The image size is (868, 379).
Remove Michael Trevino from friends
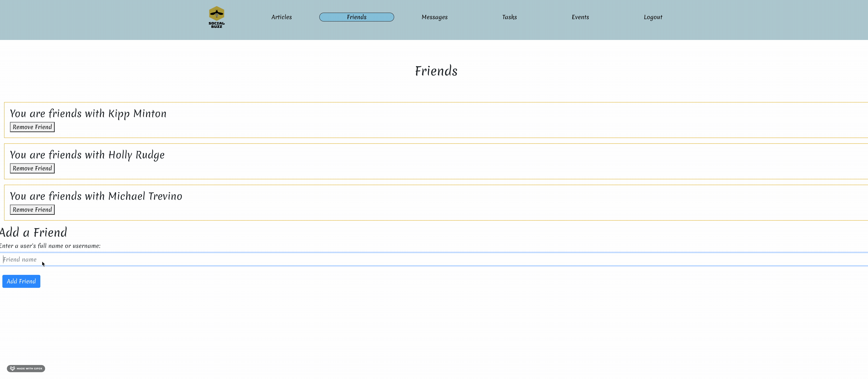[32, 209]
